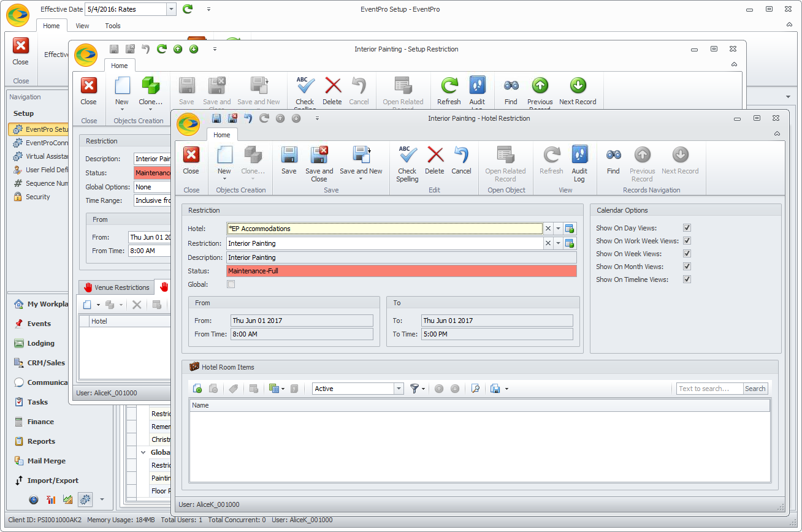Screen dimensions: 802x532
Task: Click bar chart sigma icon at navigation bottom
Action: click(x=51, y=499)
